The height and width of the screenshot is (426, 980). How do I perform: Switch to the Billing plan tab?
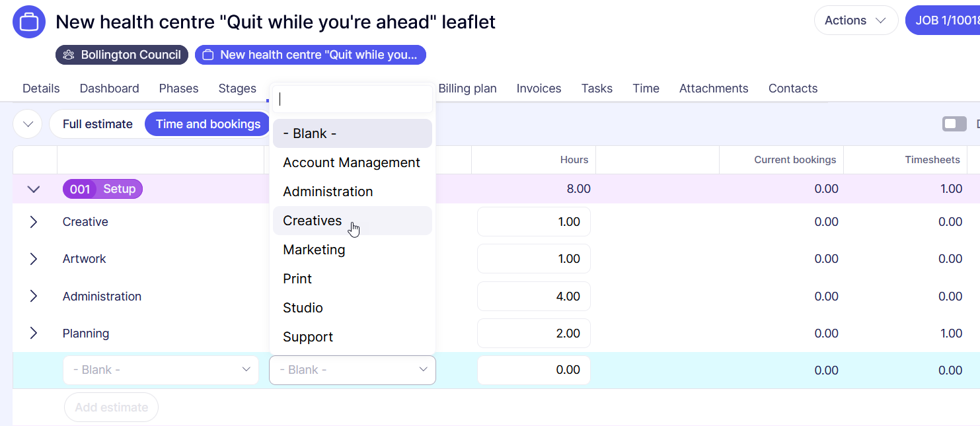pyautogui.click(x=467, y=89)
